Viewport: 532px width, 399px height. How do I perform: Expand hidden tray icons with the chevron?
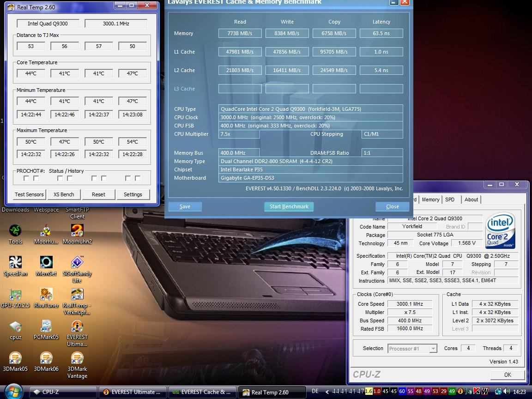point(327,392)
